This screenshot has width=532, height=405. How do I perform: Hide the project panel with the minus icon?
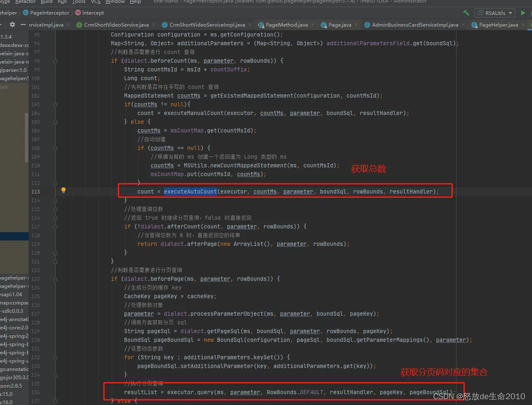pos(23,25)
